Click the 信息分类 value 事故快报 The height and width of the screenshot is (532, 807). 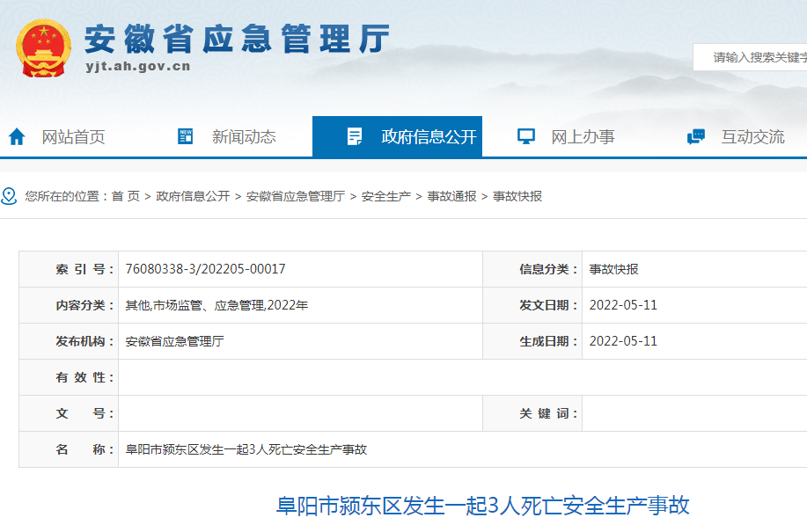coord(613,269)
